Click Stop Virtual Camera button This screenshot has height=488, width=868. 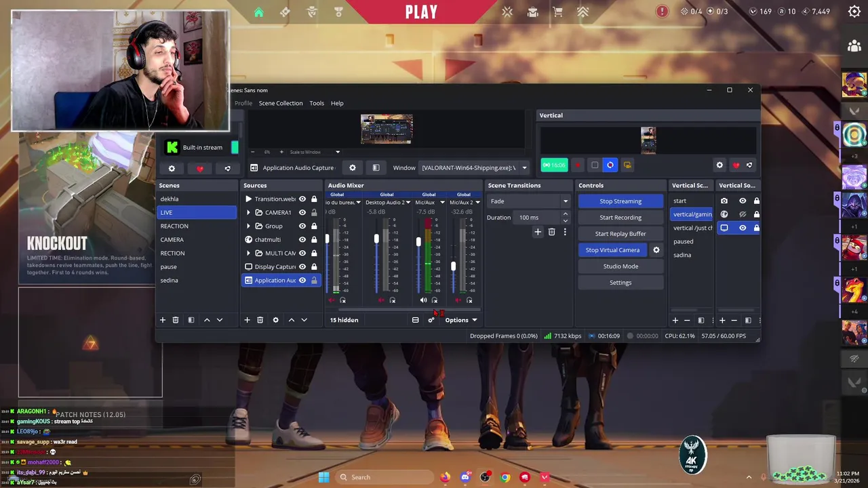click(612, 250)
